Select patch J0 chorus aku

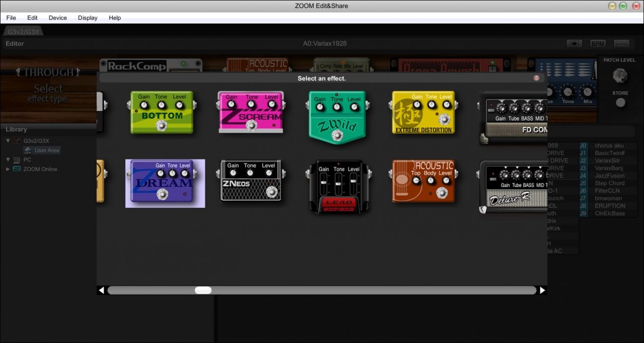click(609, 145)
